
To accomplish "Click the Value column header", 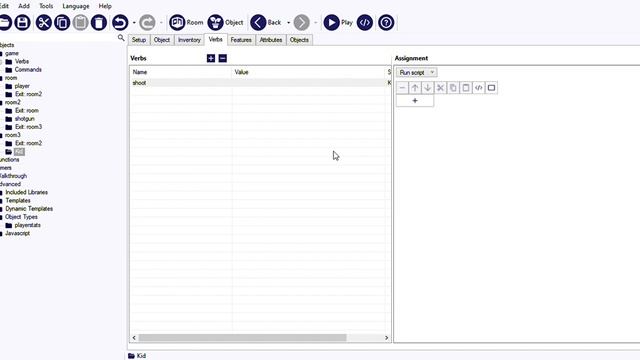I will pyautogui.click(x=309, y=72).
